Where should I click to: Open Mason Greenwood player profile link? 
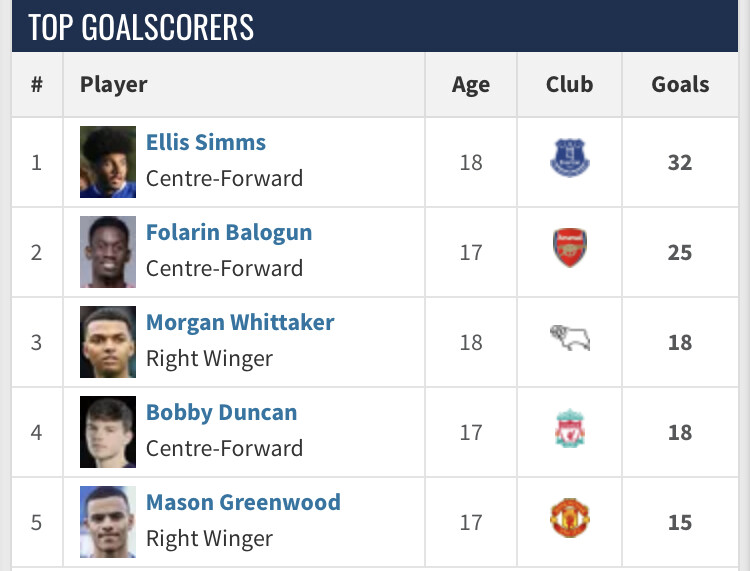(243, 503)
